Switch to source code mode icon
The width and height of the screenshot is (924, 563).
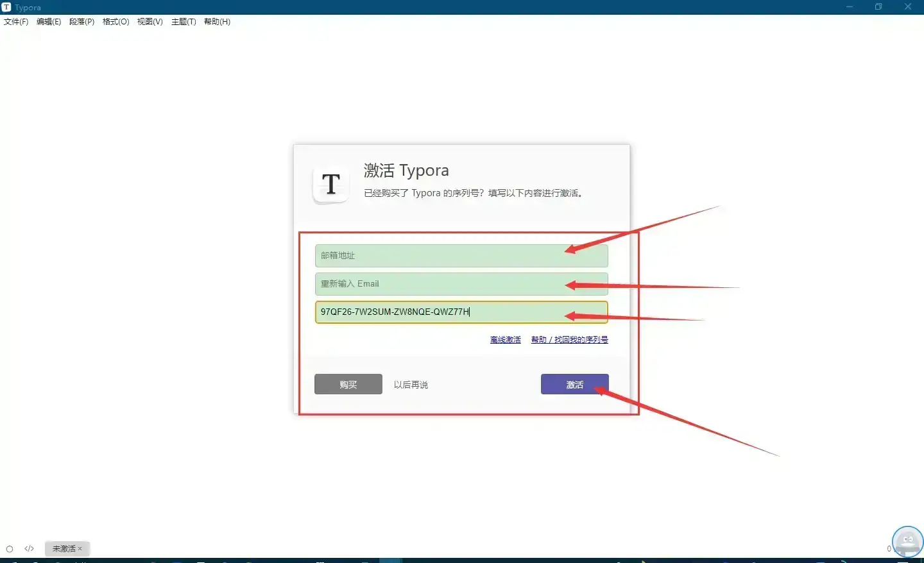(x=30, y=549)
